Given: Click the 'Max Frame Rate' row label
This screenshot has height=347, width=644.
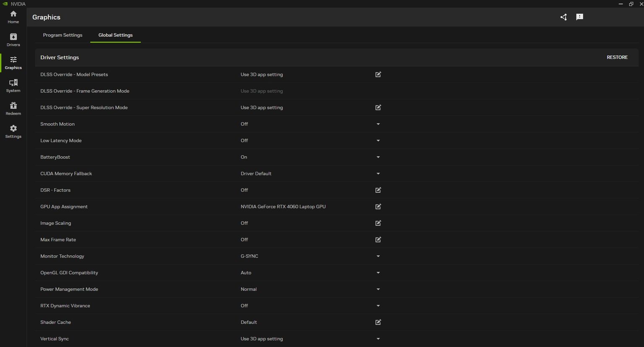Looking at the screenshot, I should (x=58, y=240).
